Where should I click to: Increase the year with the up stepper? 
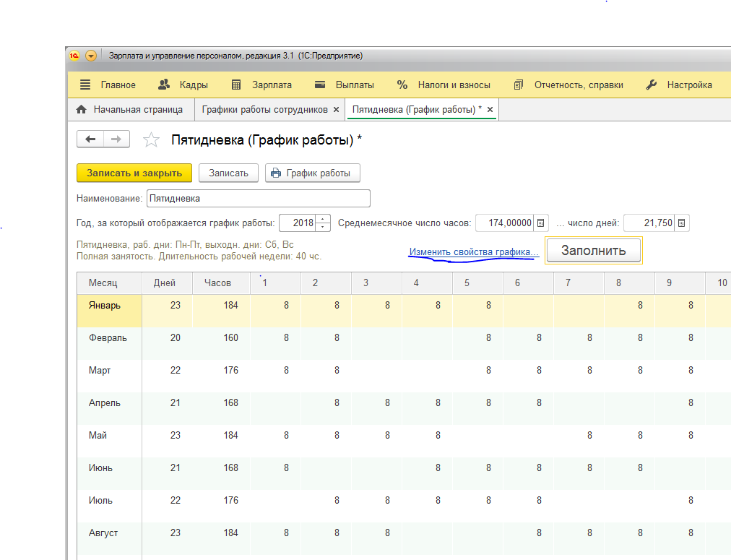pos(323,219)
